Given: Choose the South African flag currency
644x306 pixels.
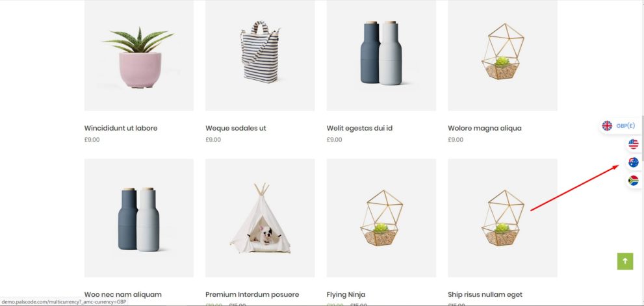Looking at the screenshot, I should (x=634, y=181).
